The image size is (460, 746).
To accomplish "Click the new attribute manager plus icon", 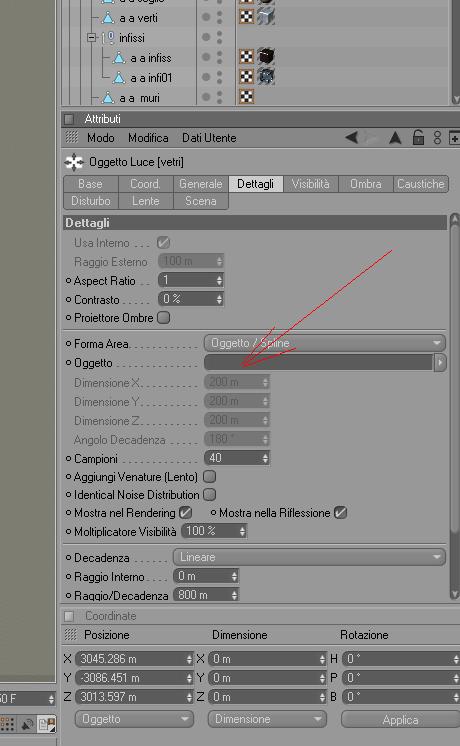I will point(454,138).
